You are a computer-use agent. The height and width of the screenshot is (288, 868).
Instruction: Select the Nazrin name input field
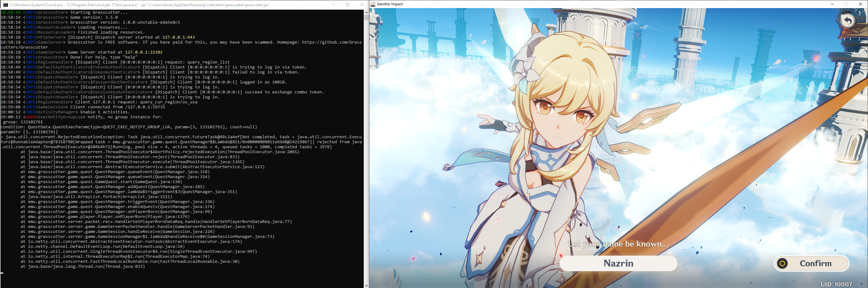click(x=618, y=263)
